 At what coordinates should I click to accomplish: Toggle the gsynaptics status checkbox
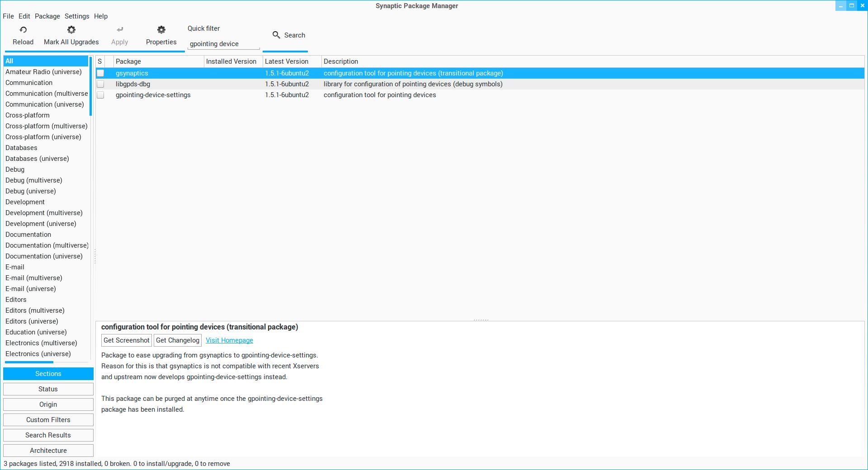click(100, 73)
